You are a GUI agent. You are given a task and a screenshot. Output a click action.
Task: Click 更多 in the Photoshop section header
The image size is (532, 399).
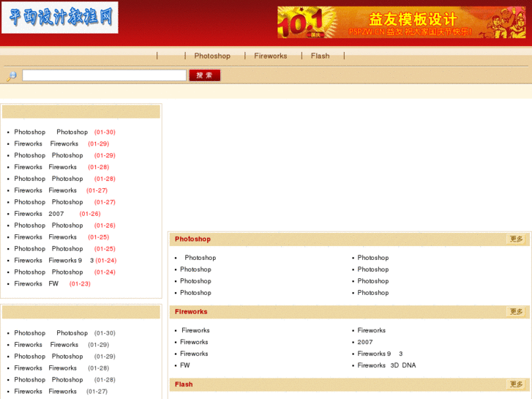pyautogui.click(x=516, y=239)
